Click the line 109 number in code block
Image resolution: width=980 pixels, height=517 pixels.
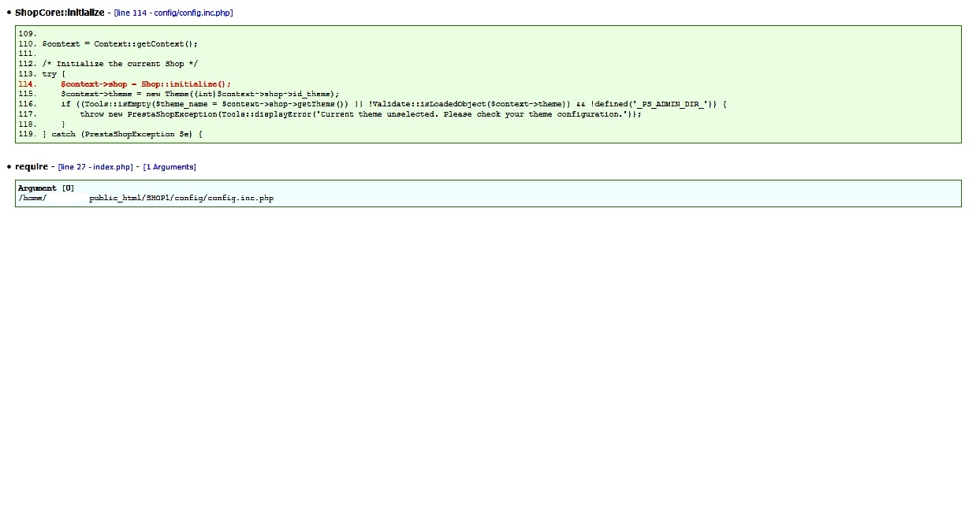[x=28, y=34]
